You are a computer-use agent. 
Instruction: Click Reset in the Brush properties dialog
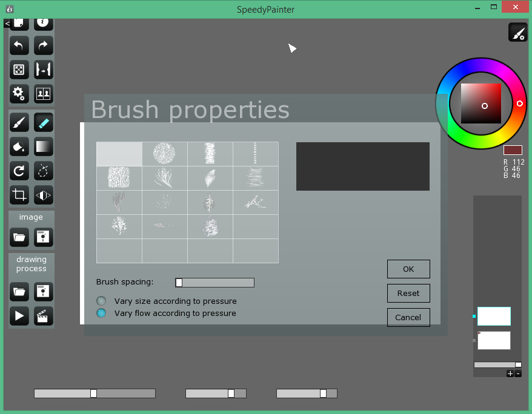tap(408, 293)
